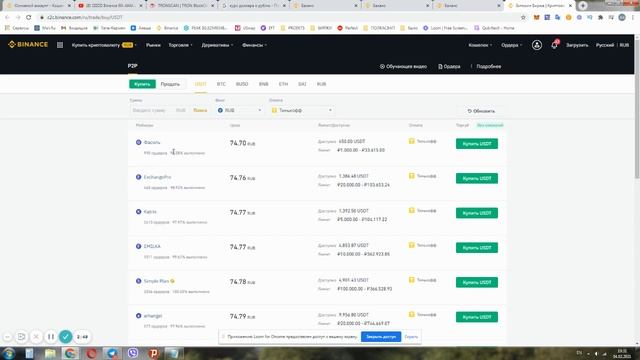Screen dimensions: 640x360
Task: Open Chrome from the taskbar
Action: pos(70,353)
